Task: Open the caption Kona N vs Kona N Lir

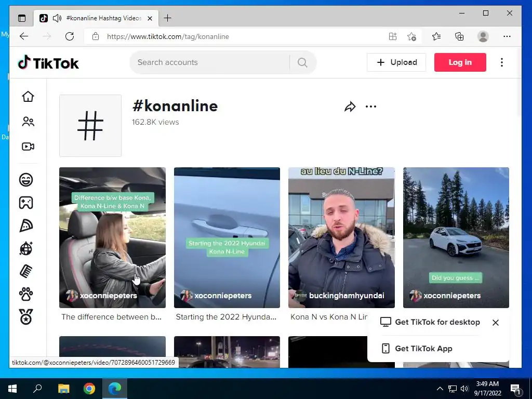Action: point(329,317)
